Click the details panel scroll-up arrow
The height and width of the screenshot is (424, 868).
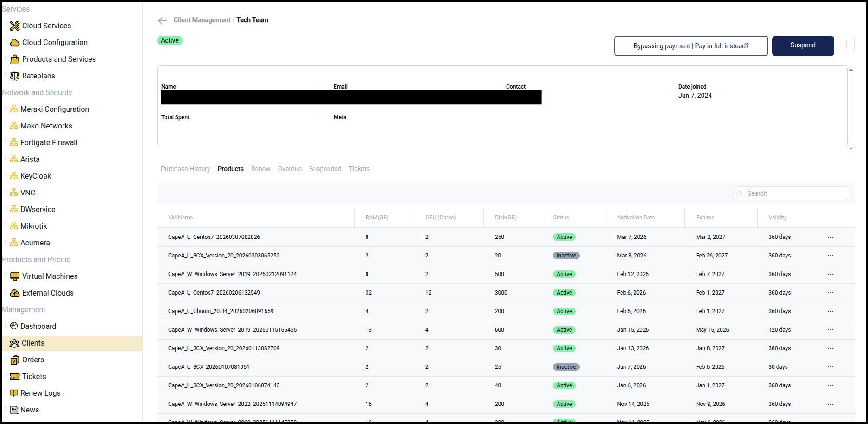pos(851,70)
